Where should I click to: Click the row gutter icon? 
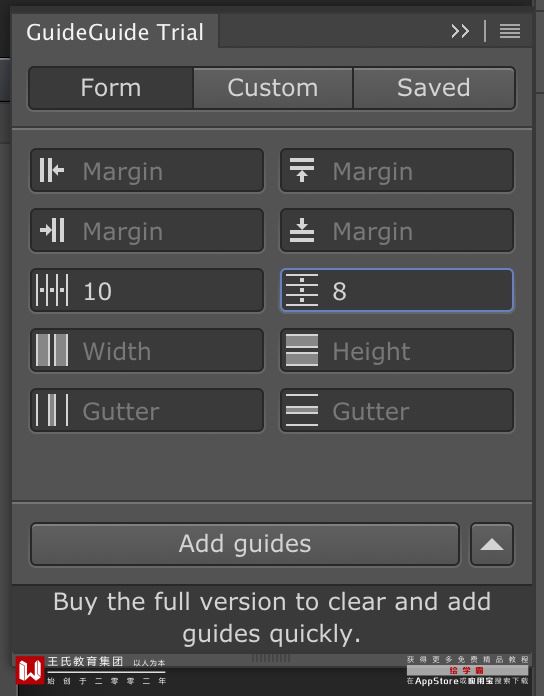(x=302, y=410)
